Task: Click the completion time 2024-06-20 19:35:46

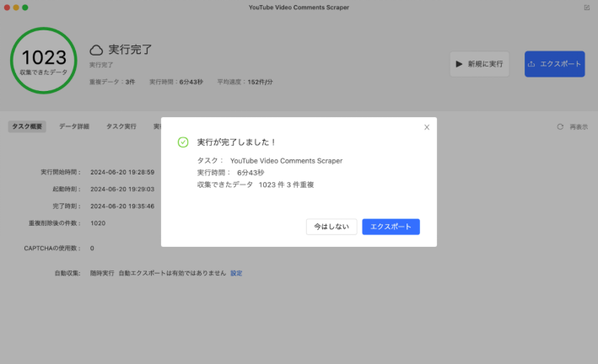Action: [x=122, y=206]
